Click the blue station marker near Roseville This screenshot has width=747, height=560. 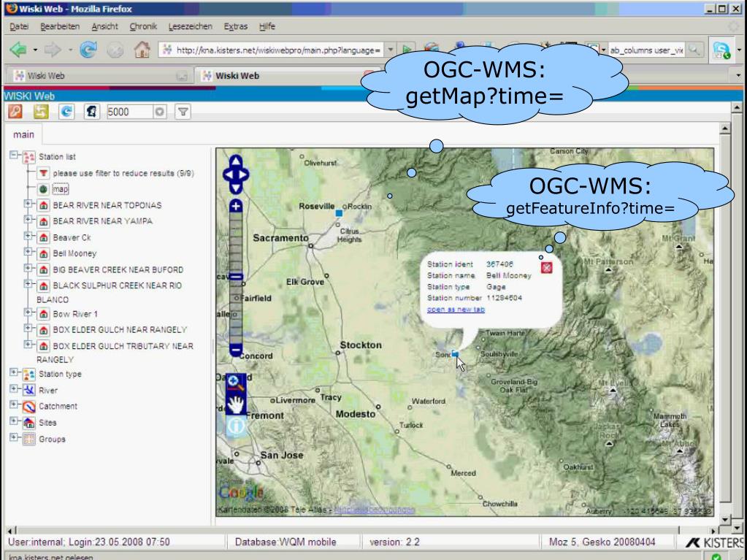[x=339, y=213]
